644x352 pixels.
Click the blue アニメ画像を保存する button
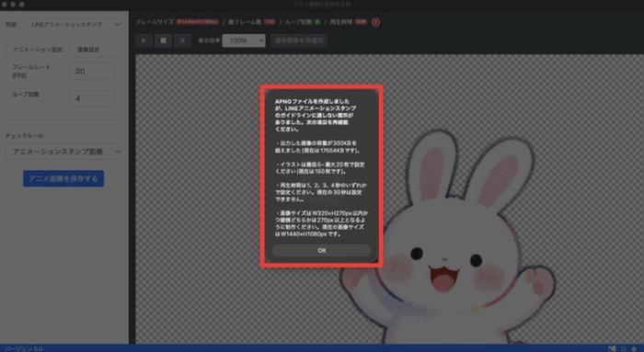point(63,178)
